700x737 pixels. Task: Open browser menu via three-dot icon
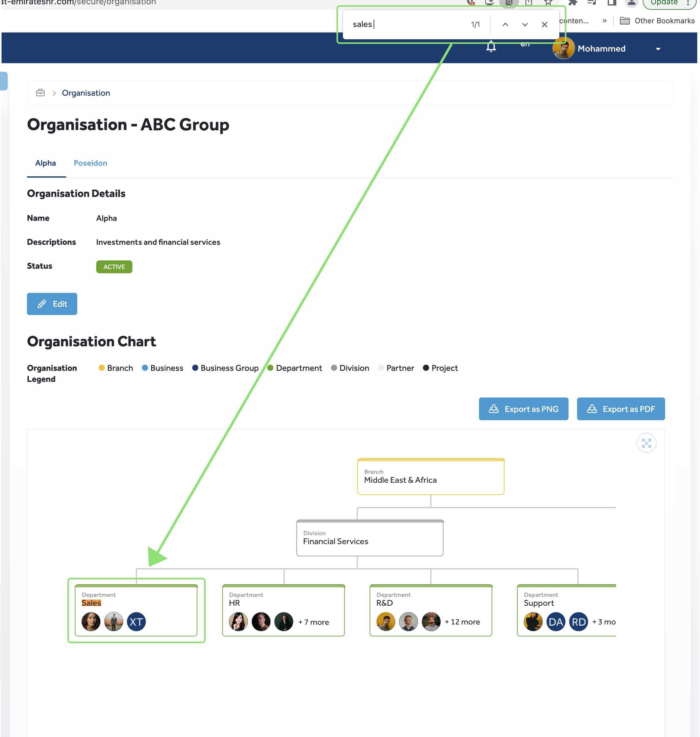(x=688, y=2)
